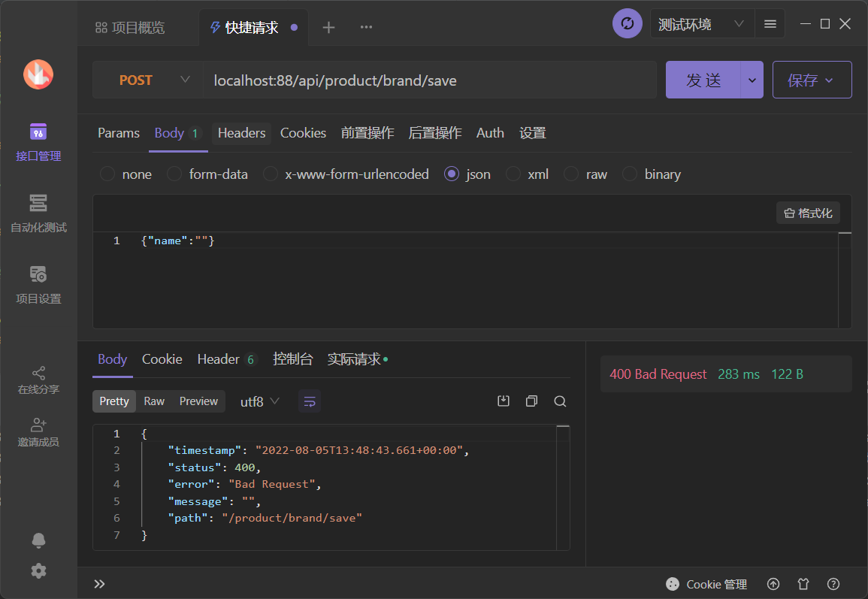Expand the sidebar with double chevron
868x599 pixels.
coord(100,584)
